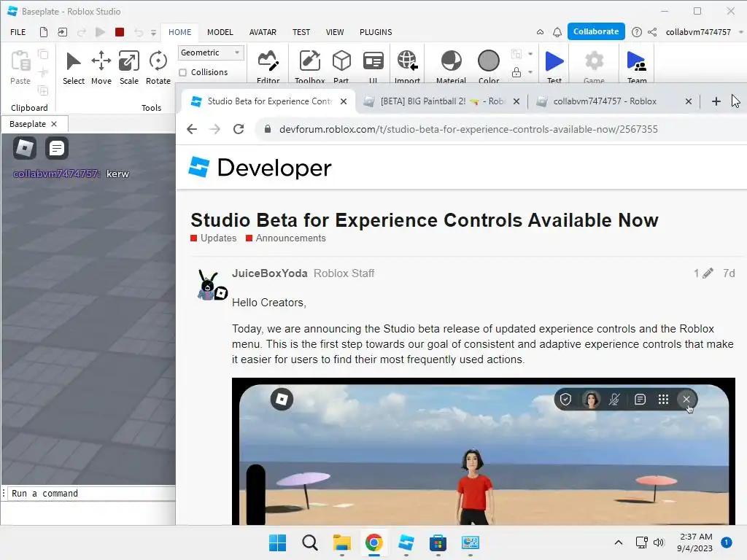Screen dimensions: 747x560
Task: Open notifications bell in Studio
Action: tap(557, 32)
